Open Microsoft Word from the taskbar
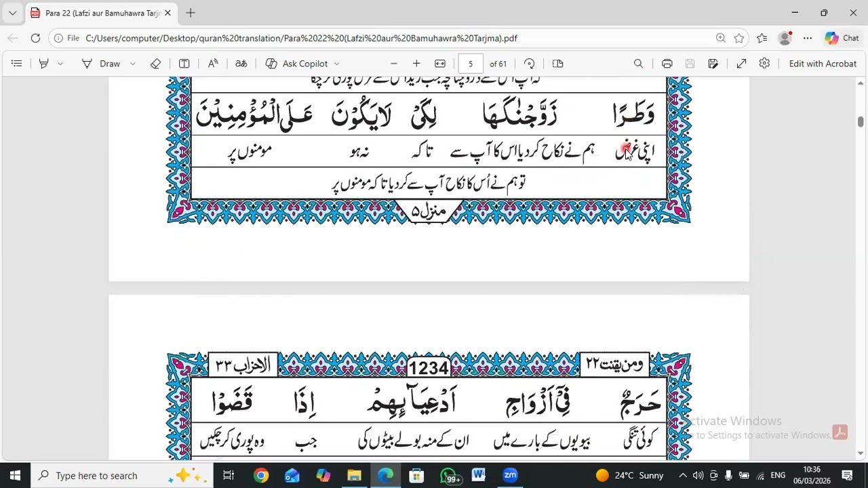The width and height of the screenshot is (868, 488). click(479, 475)
